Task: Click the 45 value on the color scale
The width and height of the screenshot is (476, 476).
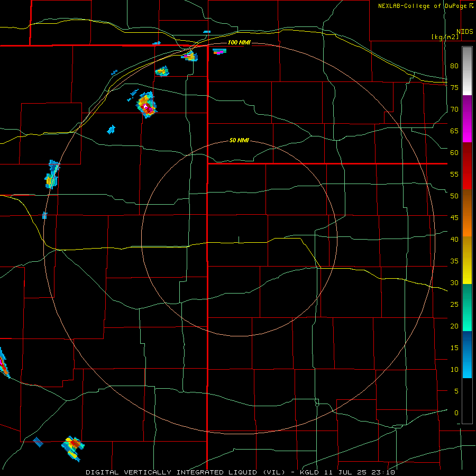Action: point(454,218)
